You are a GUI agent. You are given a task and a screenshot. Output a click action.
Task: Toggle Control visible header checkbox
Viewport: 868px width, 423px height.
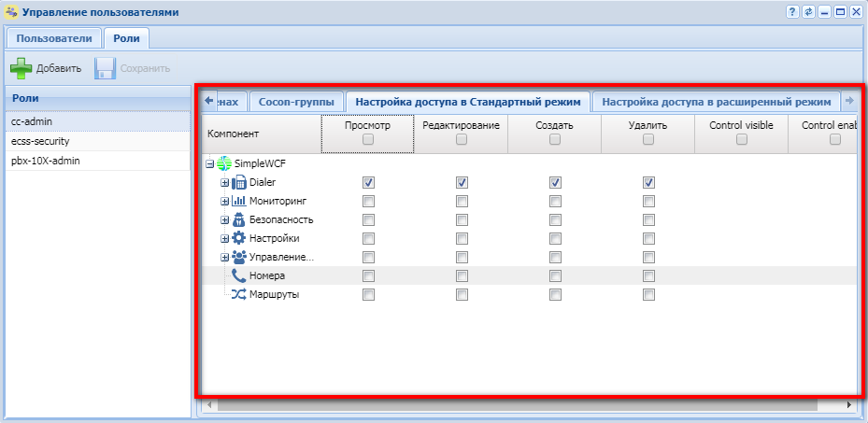point(742,140)
